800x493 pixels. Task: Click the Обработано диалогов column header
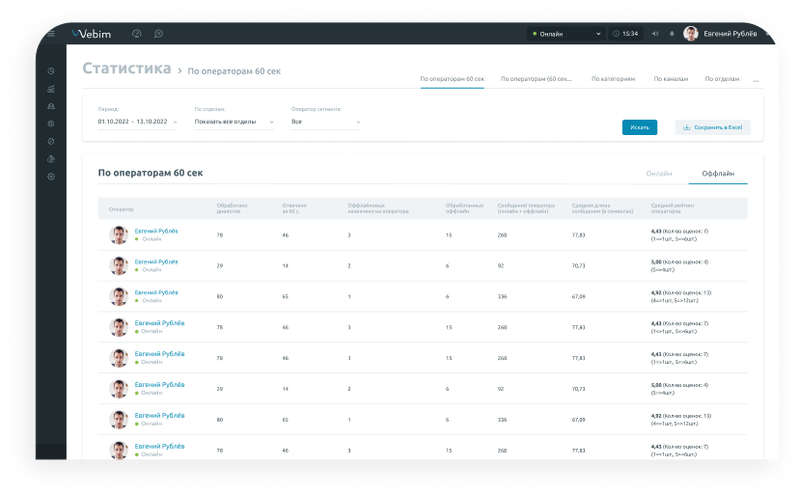pyautogui.click(x=232, y=208)
